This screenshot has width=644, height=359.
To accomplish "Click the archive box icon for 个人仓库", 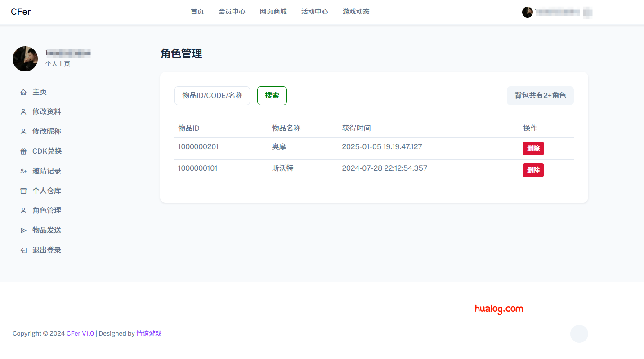I will [x=23, y=191].
